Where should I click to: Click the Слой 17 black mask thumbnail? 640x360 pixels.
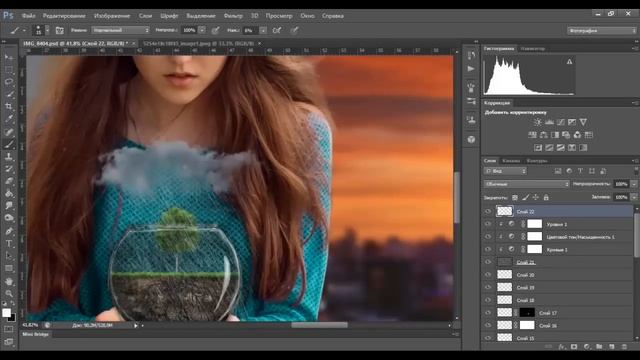527,313
